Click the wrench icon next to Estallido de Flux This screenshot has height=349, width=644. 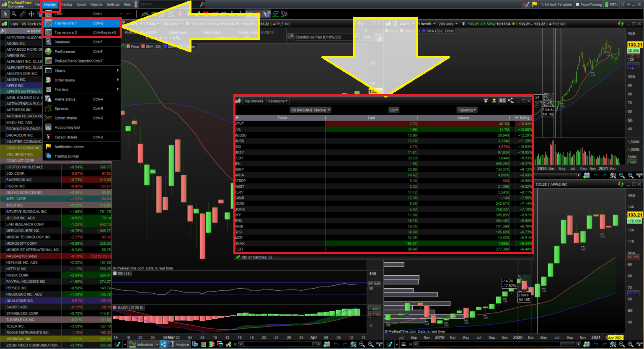291,36
